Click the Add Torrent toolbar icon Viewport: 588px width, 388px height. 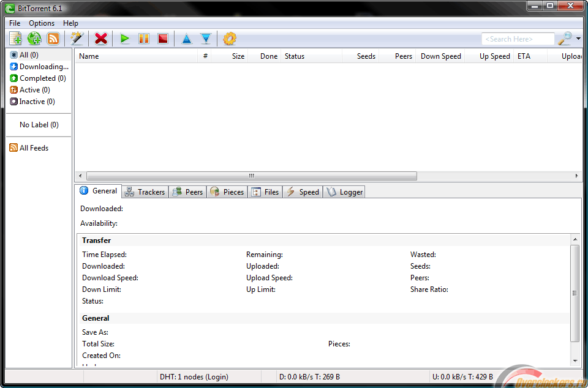tap(16, 39)
